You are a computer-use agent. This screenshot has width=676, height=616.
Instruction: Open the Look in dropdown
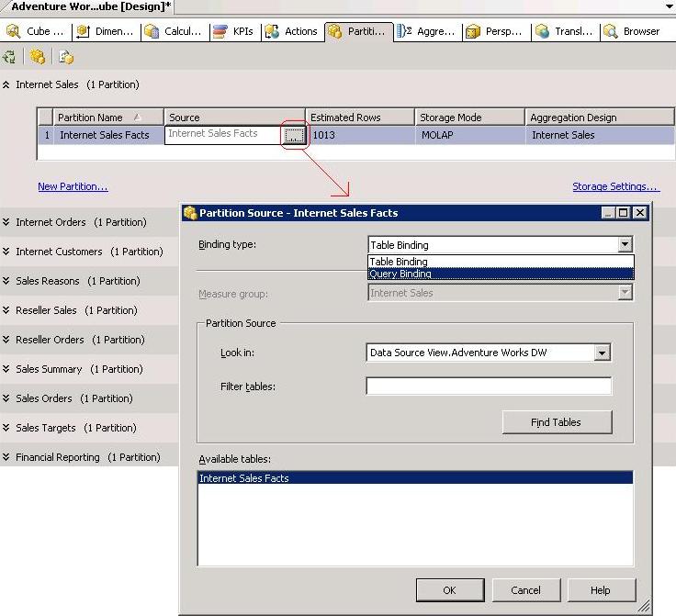point(602,353)
